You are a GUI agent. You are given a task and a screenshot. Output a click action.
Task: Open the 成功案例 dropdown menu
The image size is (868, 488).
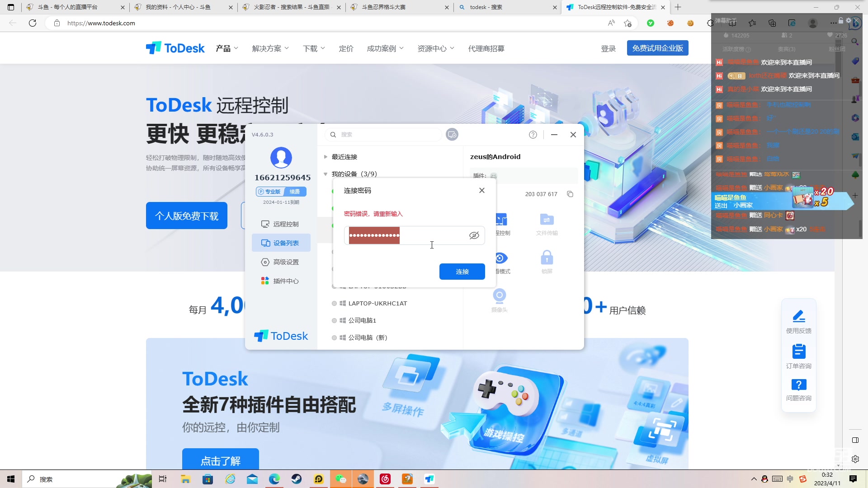[385, 48]
